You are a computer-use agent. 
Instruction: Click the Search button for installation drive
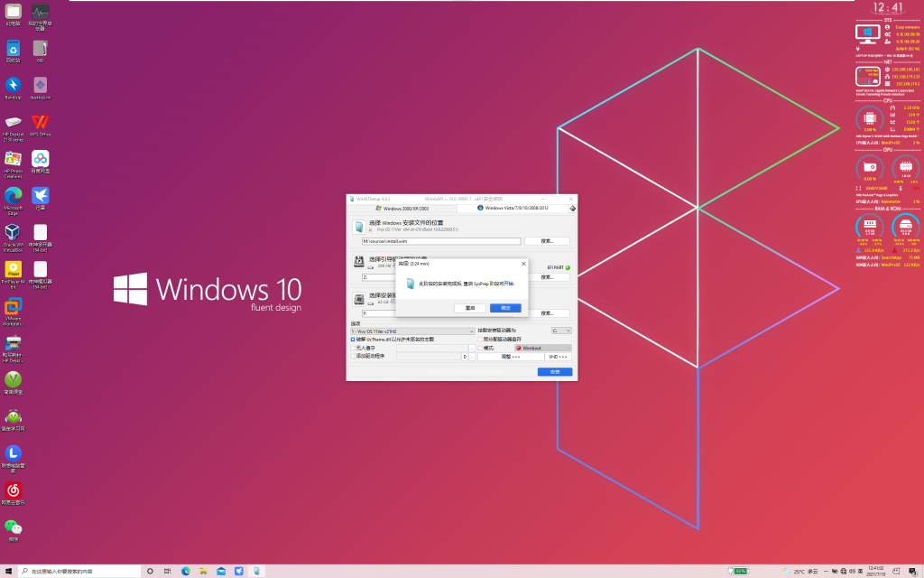tap(547, 313)
